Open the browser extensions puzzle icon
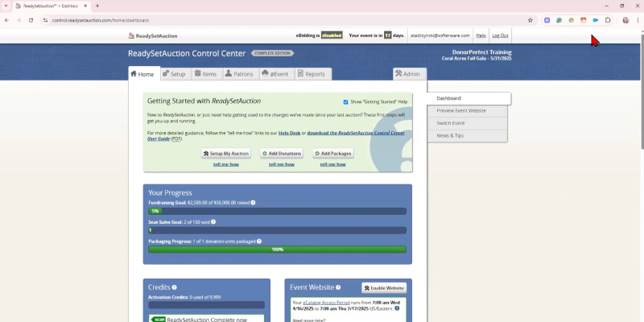644x322 pixels. (x=608, y=20)
